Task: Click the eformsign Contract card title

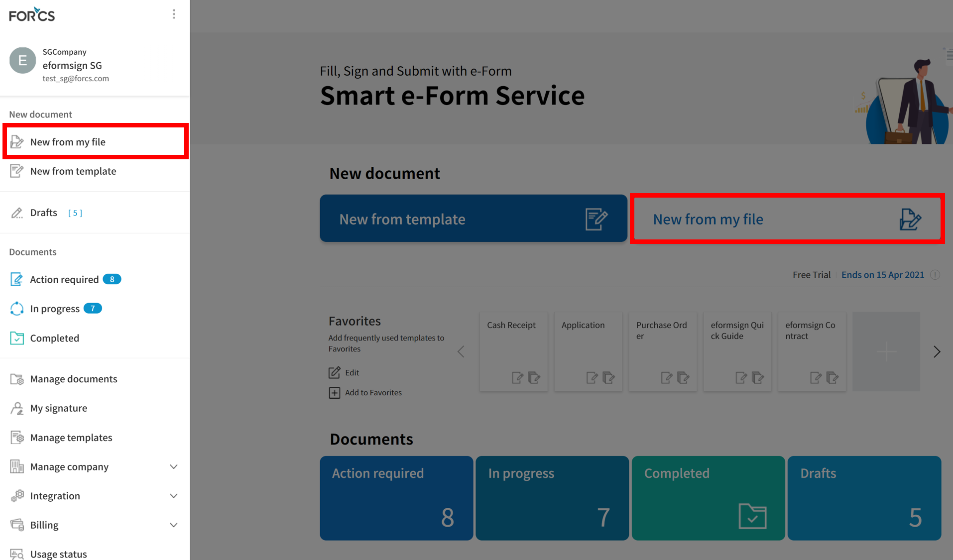Action: click(x=811, y=331)
